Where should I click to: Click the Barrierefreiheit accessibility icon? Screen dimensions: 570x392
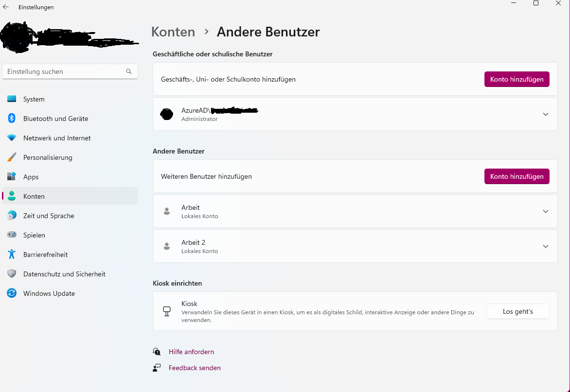(11, 255)
